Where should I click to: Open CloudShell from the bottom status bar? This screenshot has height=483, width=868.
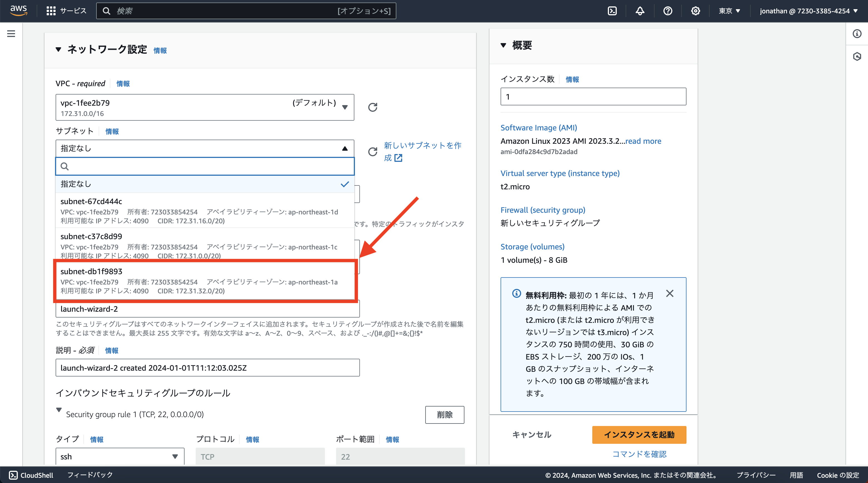click(x=31, y=475)
